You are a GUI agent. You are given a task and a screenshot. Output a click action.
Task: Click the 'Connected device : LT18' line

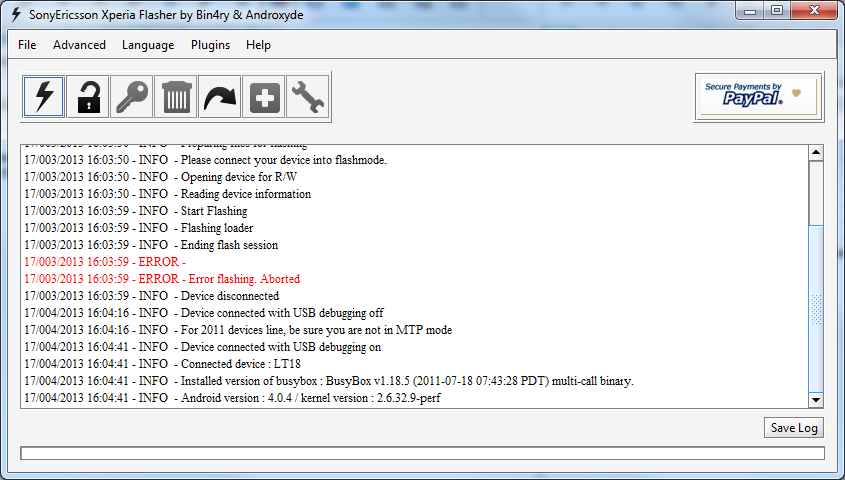pyautogui.click(x=162, y=364)
